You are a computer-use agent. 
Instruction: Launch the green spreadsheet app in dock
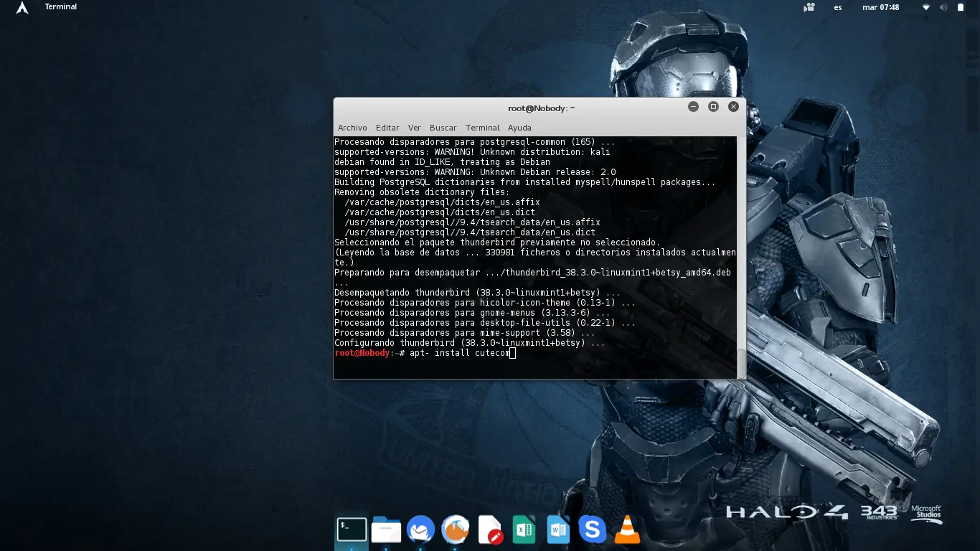(x=524, y=530)
